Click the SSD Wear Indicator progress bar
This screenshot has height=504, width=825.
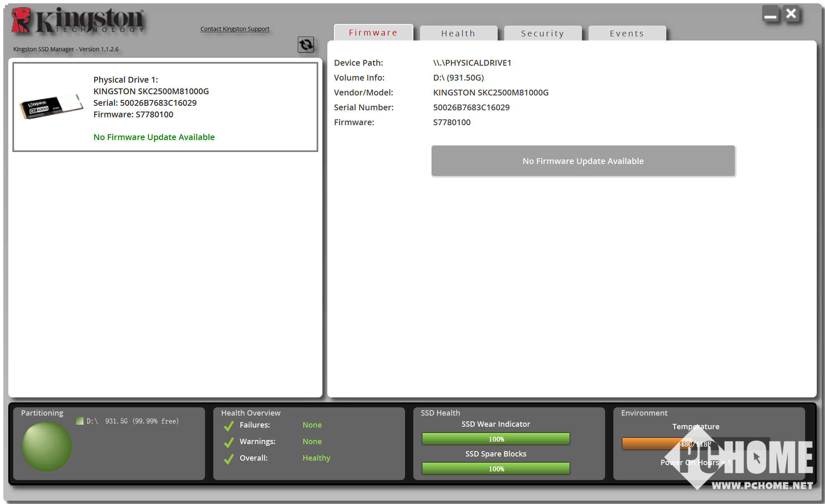(496, 439)
